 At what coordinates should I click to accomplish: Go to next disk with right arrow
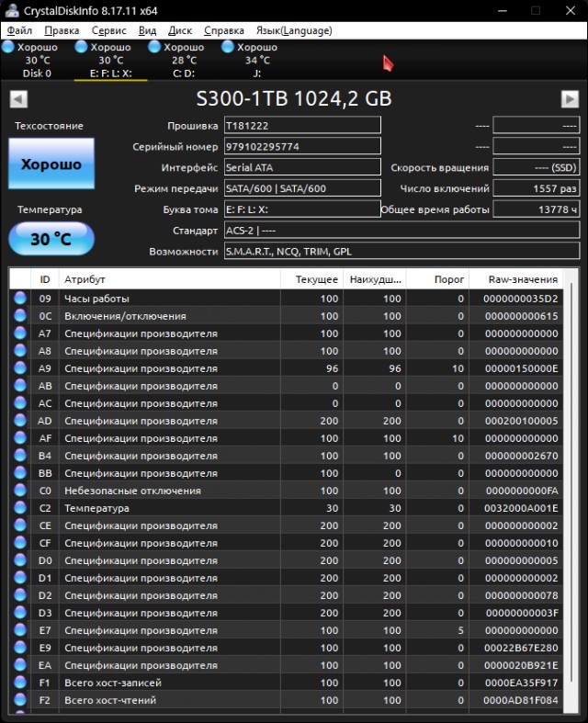pos(570,99)
